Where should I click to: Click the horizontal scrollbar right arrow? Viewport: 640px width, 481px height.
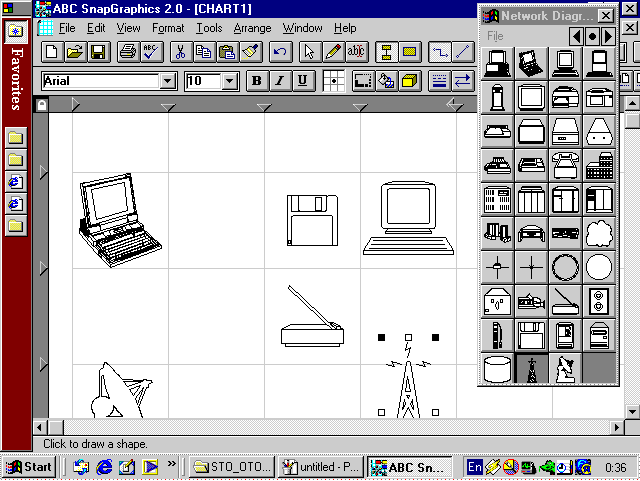click(x=617, y=428)
